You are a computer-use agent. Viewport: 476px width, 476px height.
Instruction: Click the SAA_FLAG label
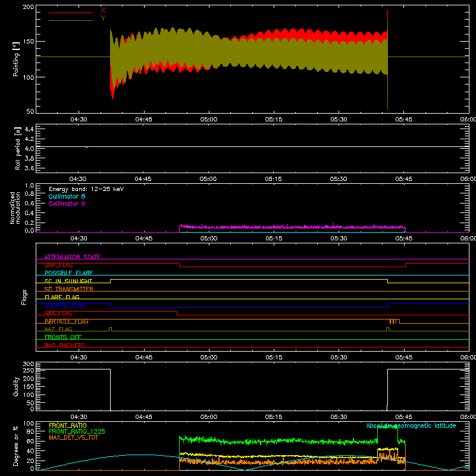[x=58, y=314]
